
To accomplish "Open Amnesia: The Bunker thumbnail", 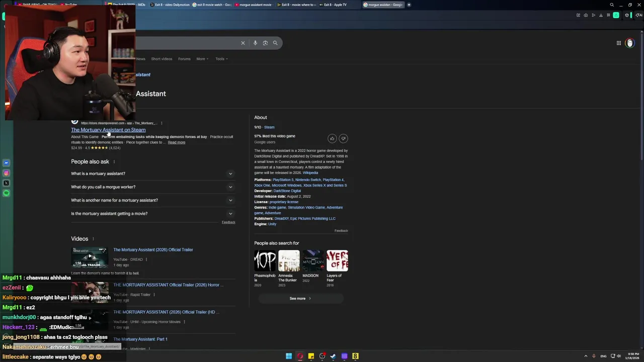I will point(289,260).
